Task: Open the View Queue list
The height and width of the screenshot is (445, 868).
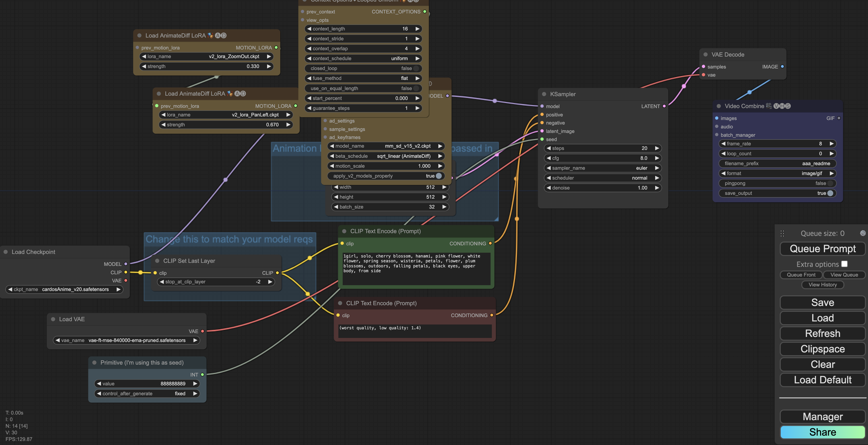Action: (844, 275)
